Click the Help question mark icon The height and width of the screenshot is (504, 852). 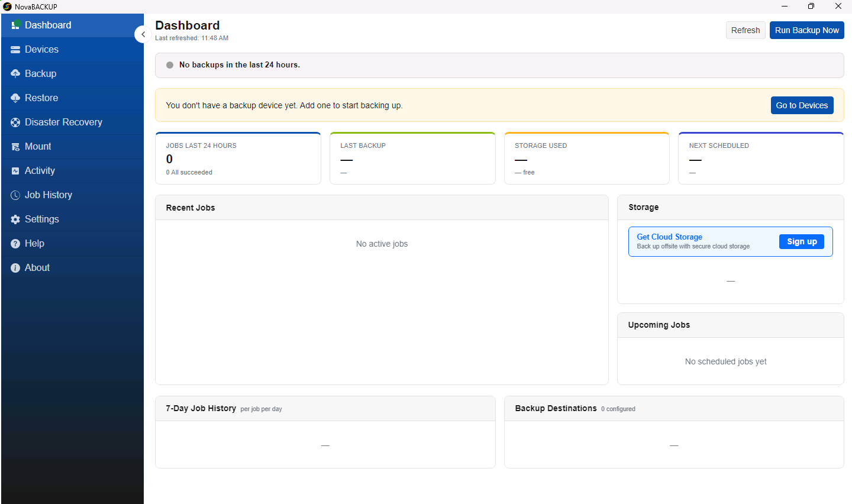coord(15,244)
